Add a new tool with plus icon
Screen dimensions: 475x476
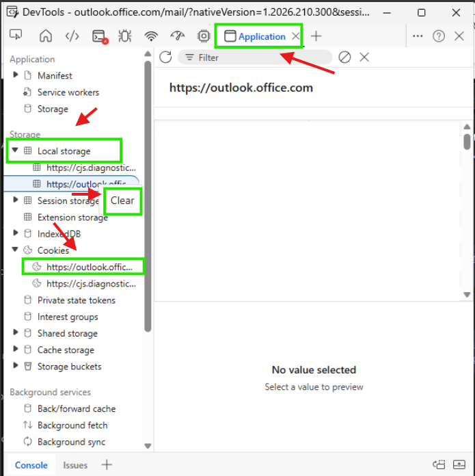coord(316,36)
